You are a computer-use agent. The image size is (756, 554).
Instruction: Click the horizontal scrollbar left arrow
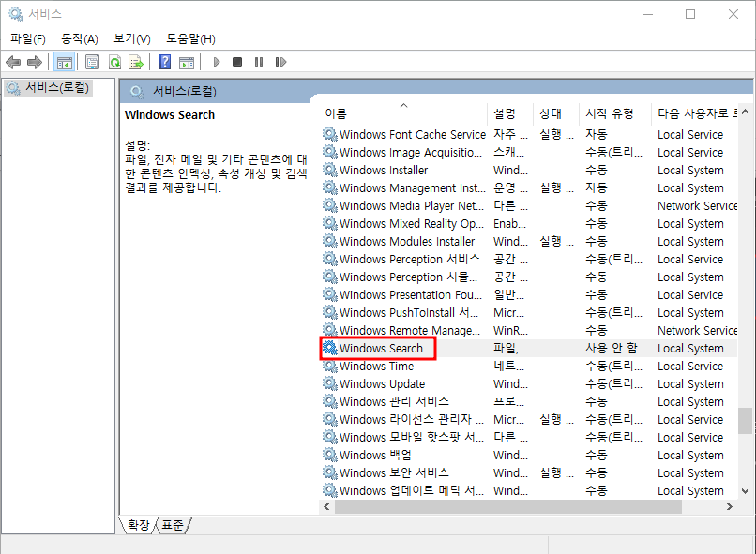[x=327, y=506]
